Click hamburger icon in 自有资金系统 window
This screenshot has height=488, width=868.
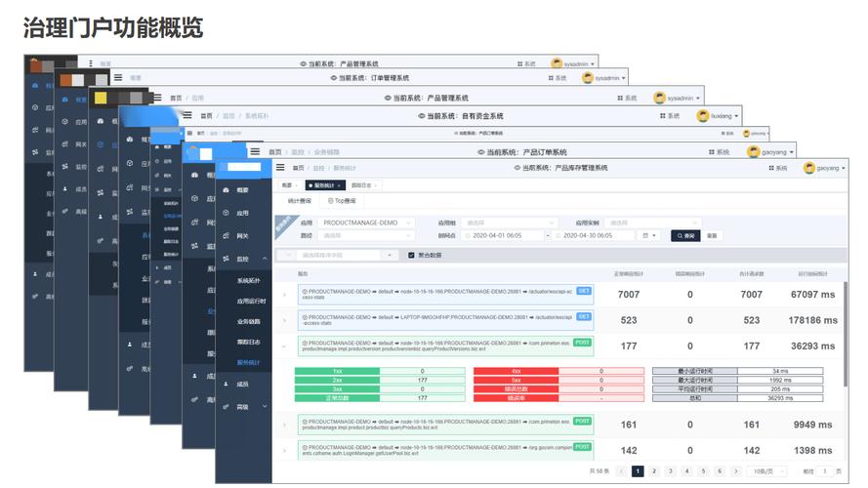pyautogui.click(x=187, y=115)
